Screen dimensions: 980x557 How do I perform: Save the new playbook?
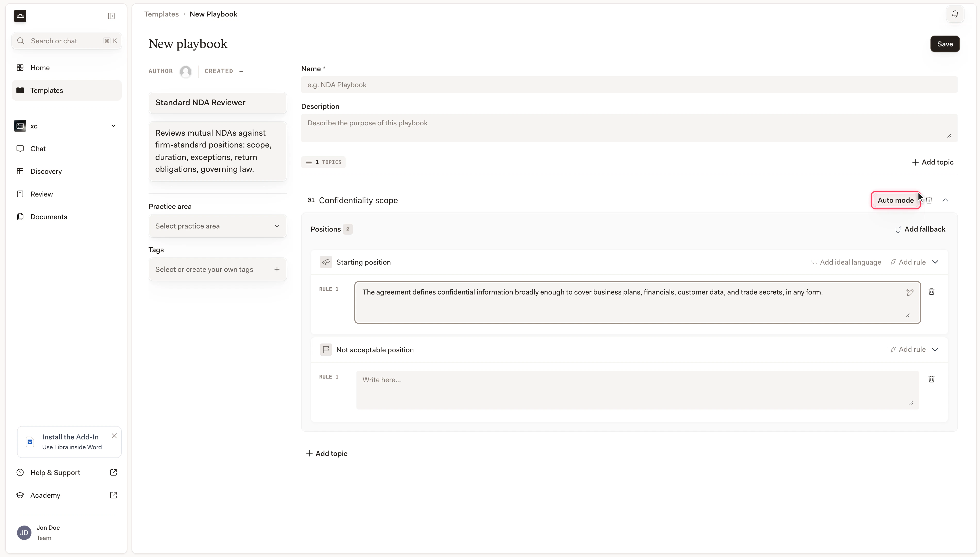945,44
